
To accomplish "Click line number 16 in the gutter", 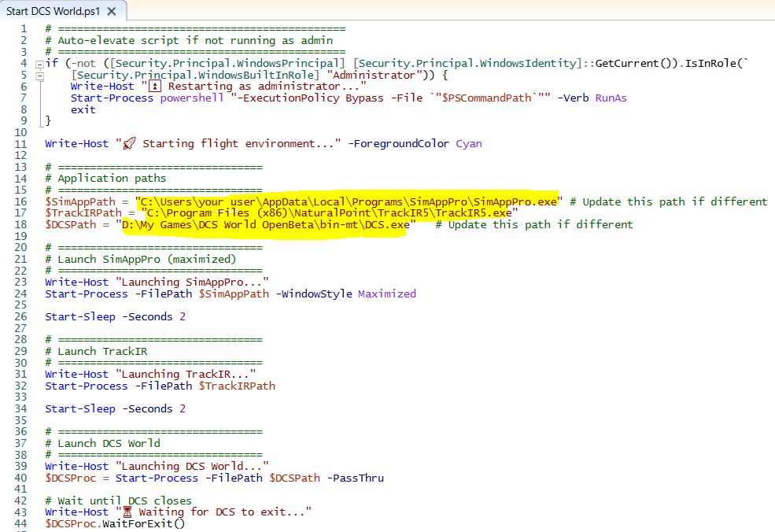I will (22, 201).
